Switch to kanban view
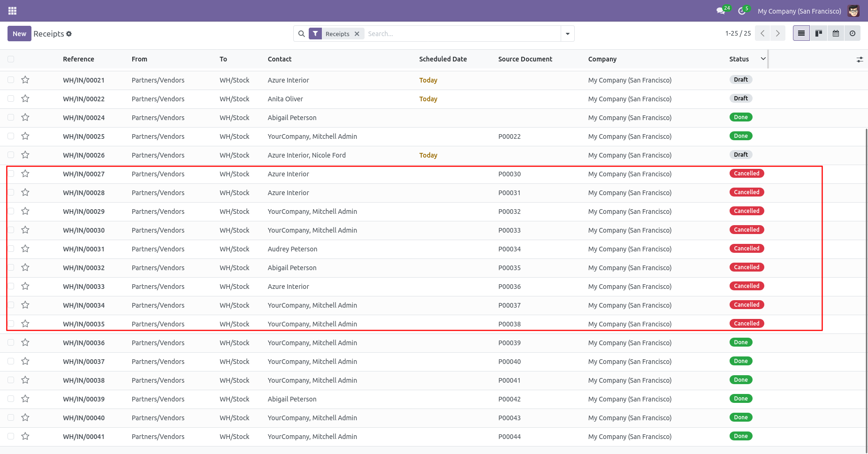868x454 pixels. [x=819, y=33]
